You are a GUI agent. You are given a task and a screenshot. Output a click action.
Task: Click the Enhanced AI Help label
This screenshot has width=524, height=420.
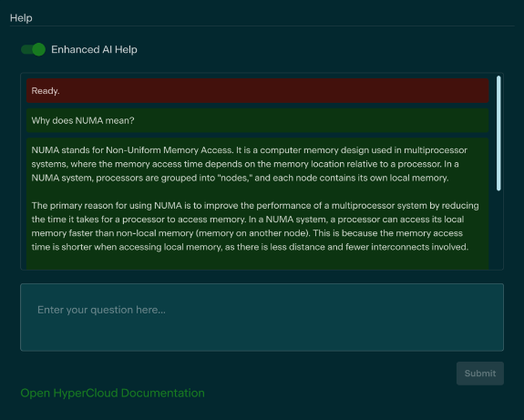[94, 49]
